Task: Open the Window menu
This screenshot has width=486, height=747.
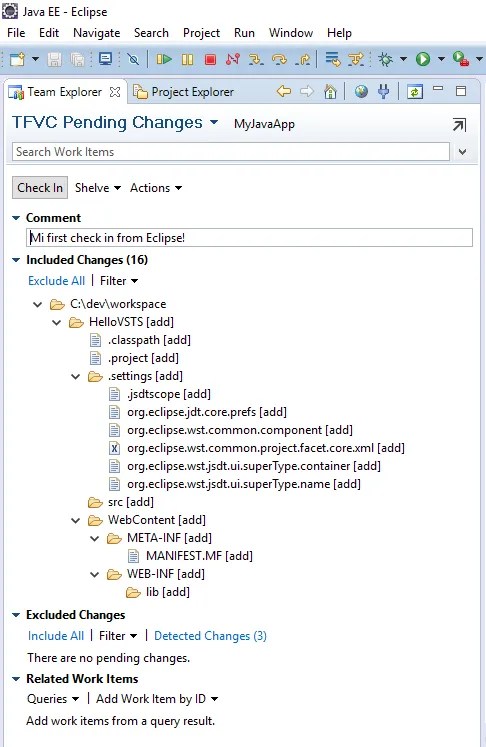Action: tap(291, 33)
